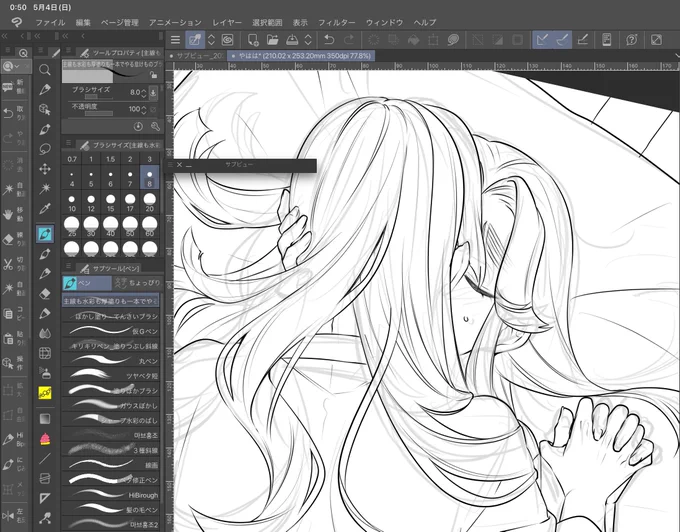Open the フィルター menu
The image size is (680, 532).
point(337,23)
